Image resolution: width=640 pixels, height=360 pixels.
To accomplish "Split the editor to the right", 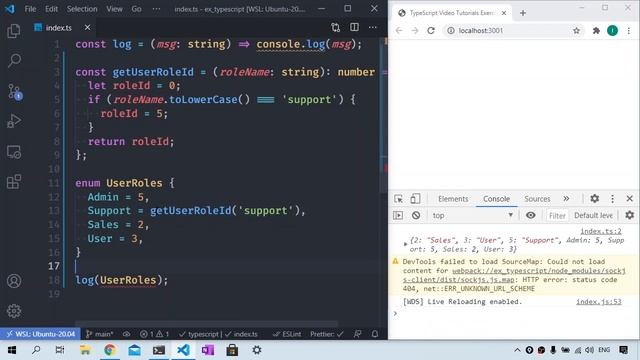I will [354, 27].
